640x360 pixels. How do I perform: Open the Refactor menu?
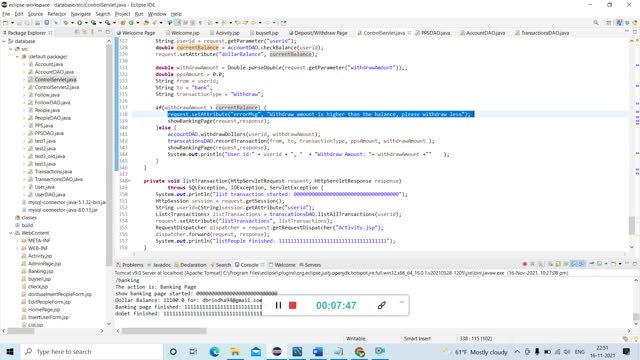click(57, 14)
